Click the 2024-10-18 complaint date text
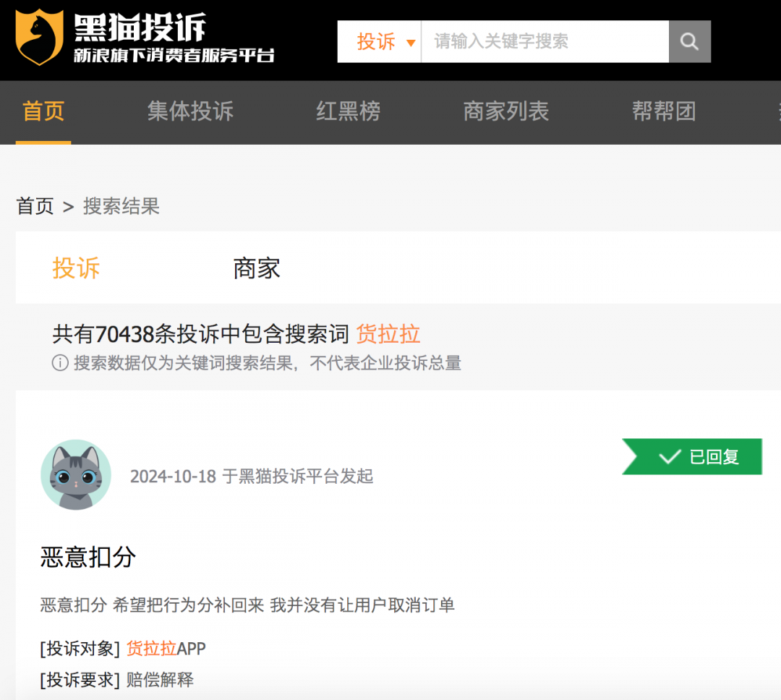Screen dimensions: 781x700 pos(173,477)
